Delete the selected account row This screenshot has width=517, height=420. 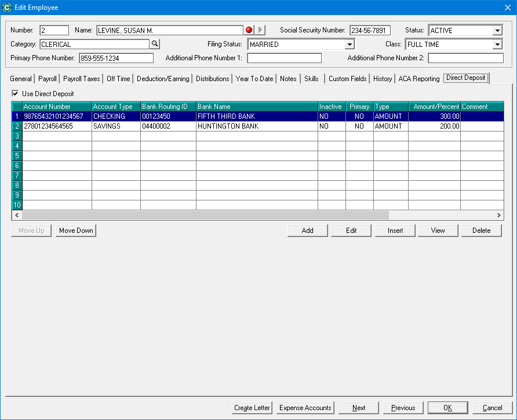click(482, 231)
